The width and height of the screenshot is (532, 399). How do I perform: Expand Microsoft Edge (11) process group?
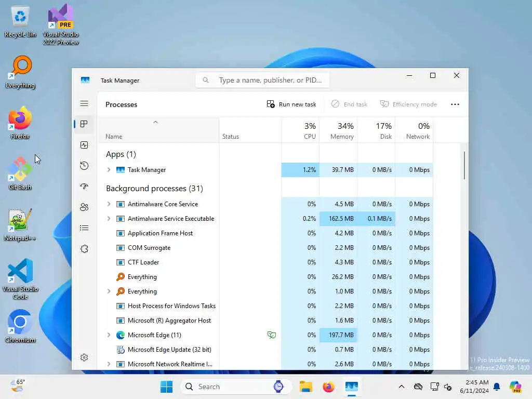pos(109,335)
